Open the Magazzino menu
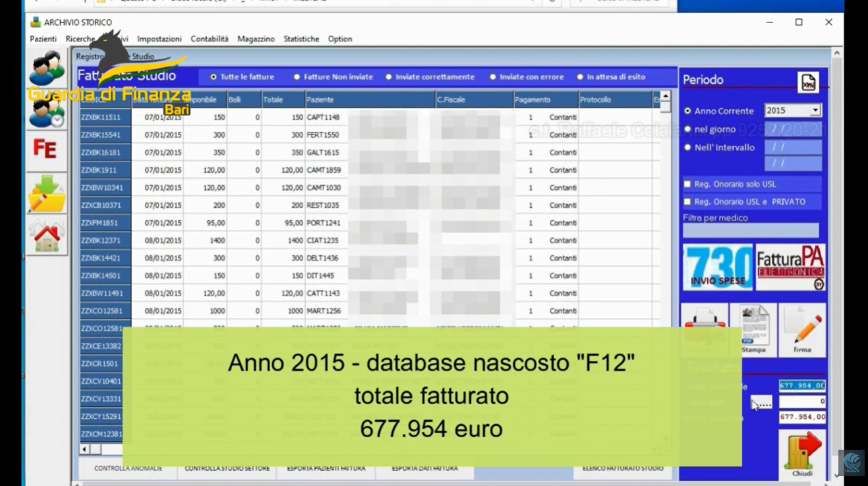Screen dimensions: 868x486 256,39
